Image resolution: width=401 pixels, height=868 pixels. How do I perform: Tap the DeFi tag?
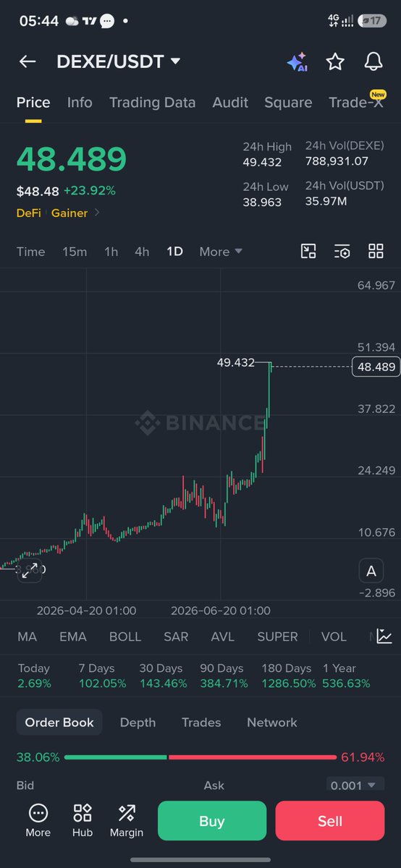coord(28,213)
